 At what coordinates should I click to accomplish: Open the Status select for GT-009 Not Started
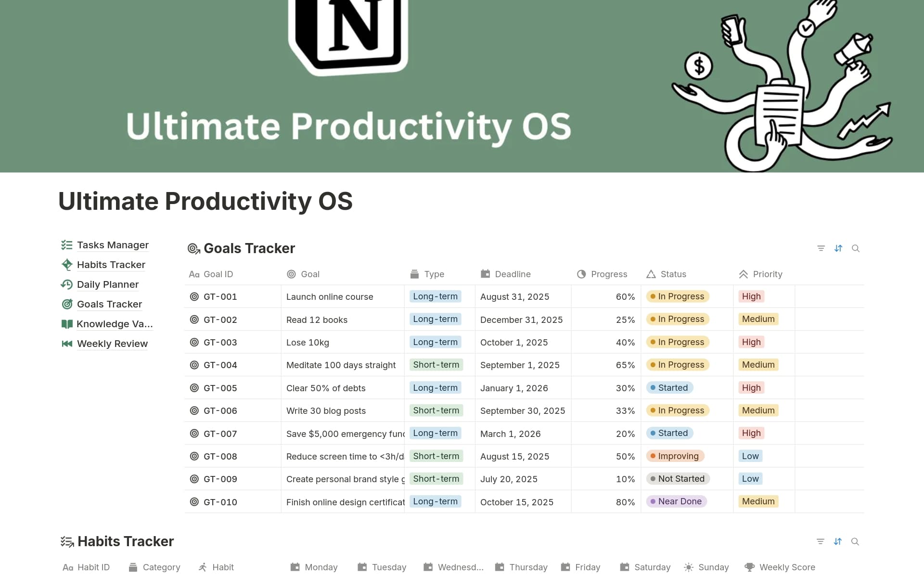click(x=678, y=479)
